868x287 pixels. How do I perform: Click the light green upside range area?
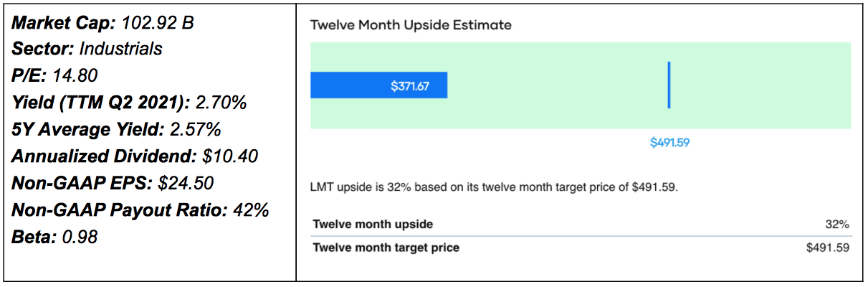(760, 85)
